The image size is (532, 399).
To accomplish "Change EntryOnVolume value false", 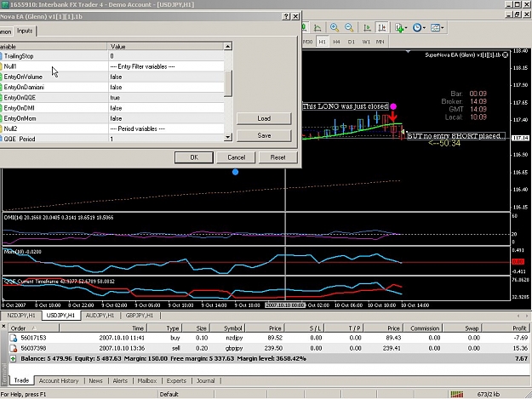I will coord(166,77).
